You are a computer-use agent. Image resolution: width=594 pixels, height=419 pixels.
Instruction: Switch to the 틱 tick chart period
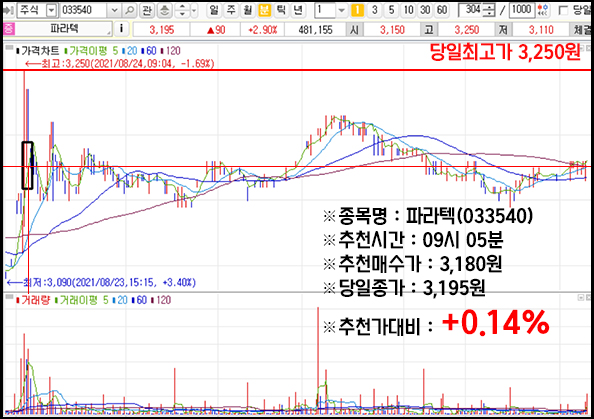[281, 10]
